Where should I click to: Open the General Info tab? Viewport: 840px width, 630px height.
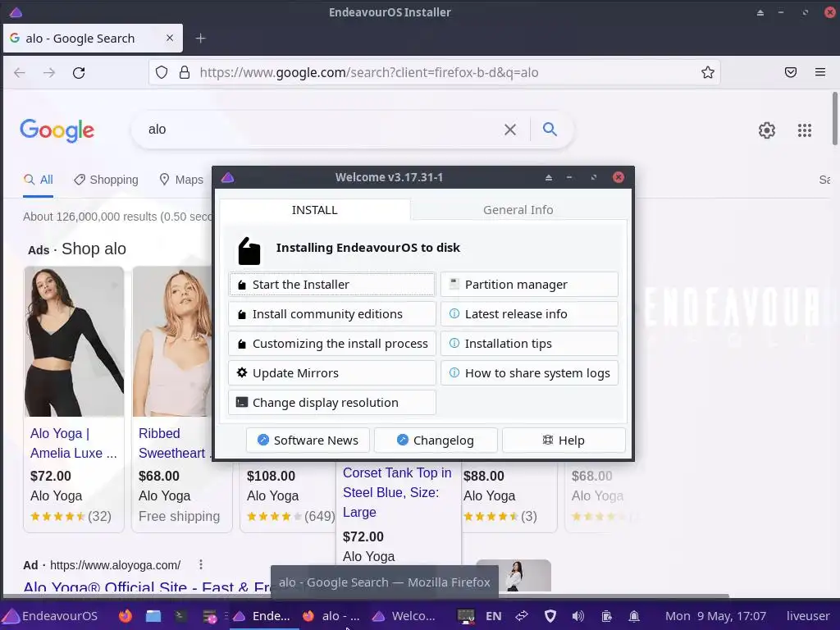[518, 210]
